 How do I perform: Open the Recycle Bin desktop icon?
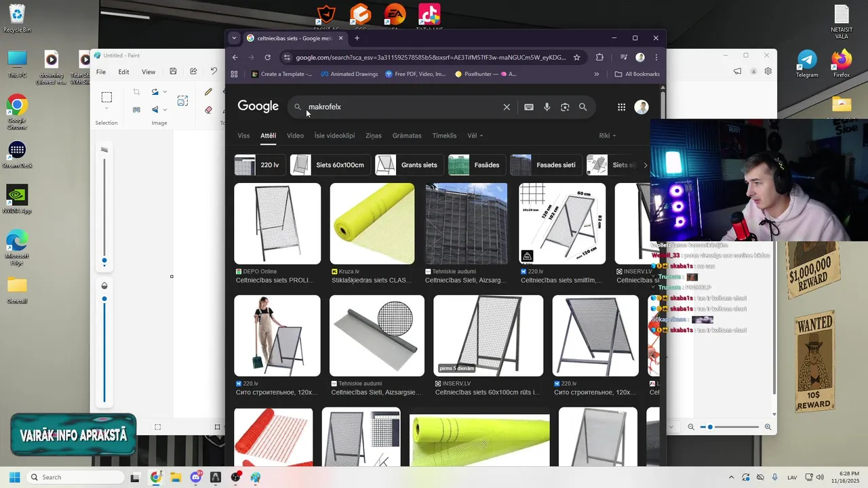click(17, 18)
